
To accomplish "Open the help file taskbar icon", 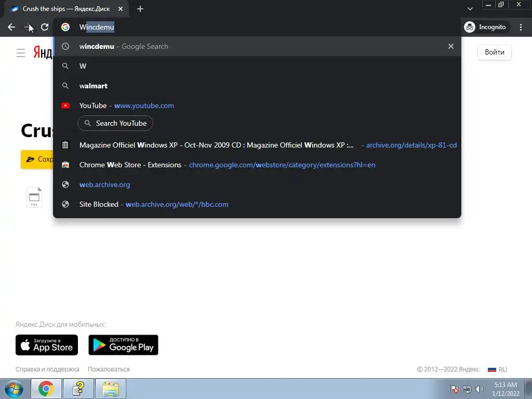I will [78, 389].
